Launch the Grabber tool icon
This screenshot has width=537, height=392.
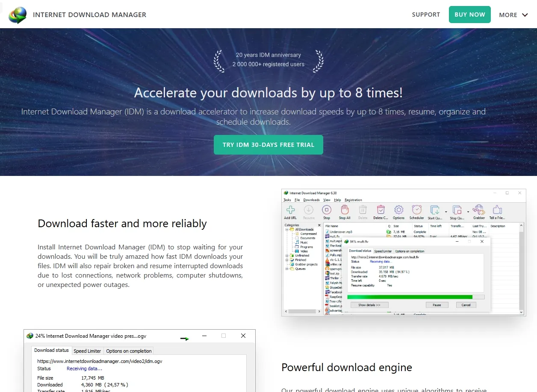point(479,210)
